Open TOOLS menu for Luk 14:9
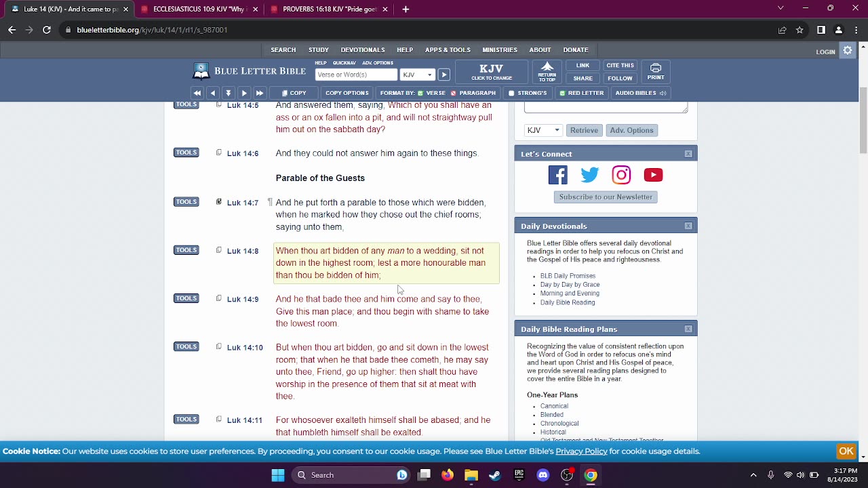The height and width of the screenshot is (488, 868). click(x=186, y=298)
